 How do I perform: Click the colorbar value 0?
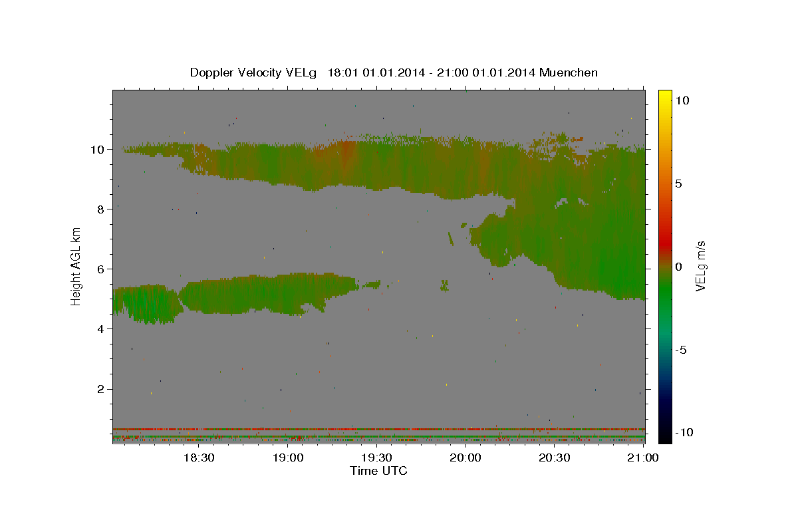click(679, 267)
